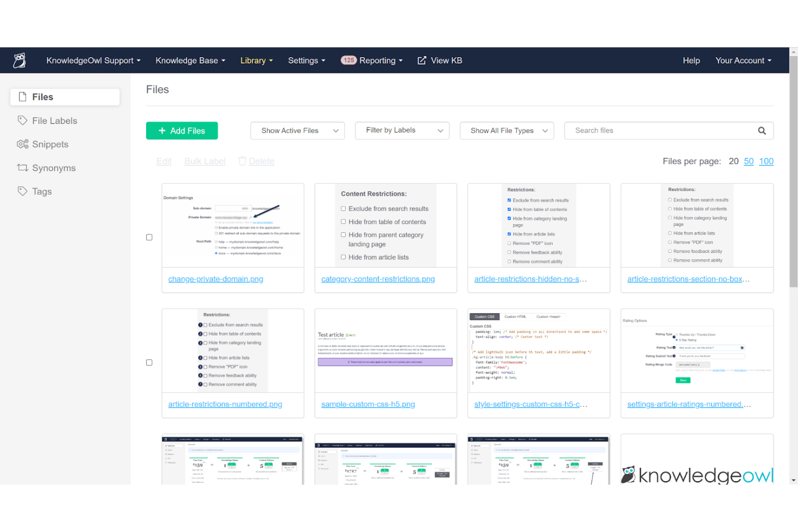Viewport: 798px width, 532px height.
Task: Open File Labels from the sidebar
Action: pos(22,120)
